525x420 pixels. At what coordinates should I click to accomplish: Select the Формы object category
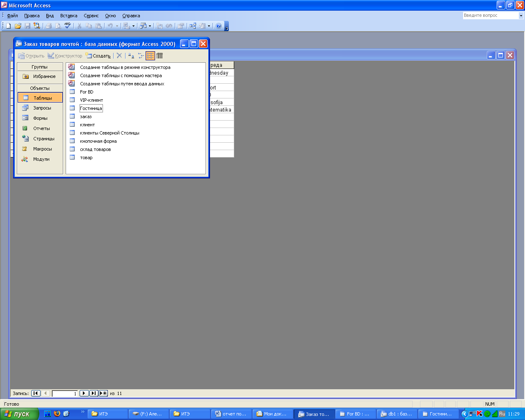tap(40, 118)
